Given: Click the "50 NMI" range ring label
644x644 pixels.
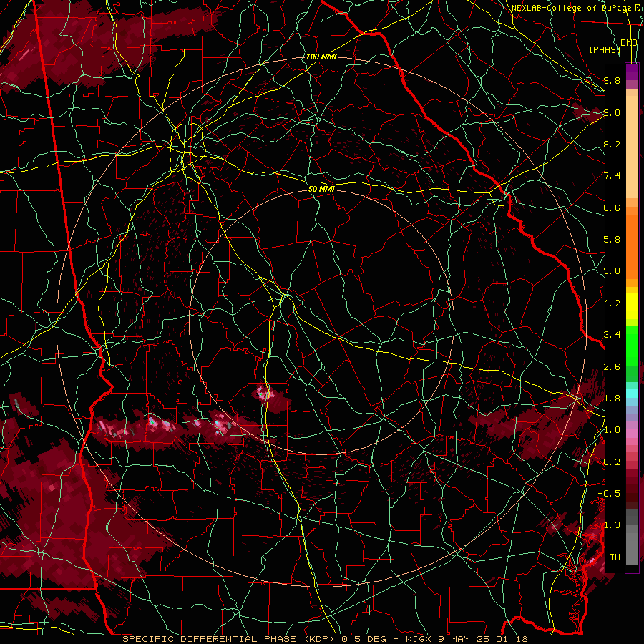Looking at the screenshot, I should 321,189.
